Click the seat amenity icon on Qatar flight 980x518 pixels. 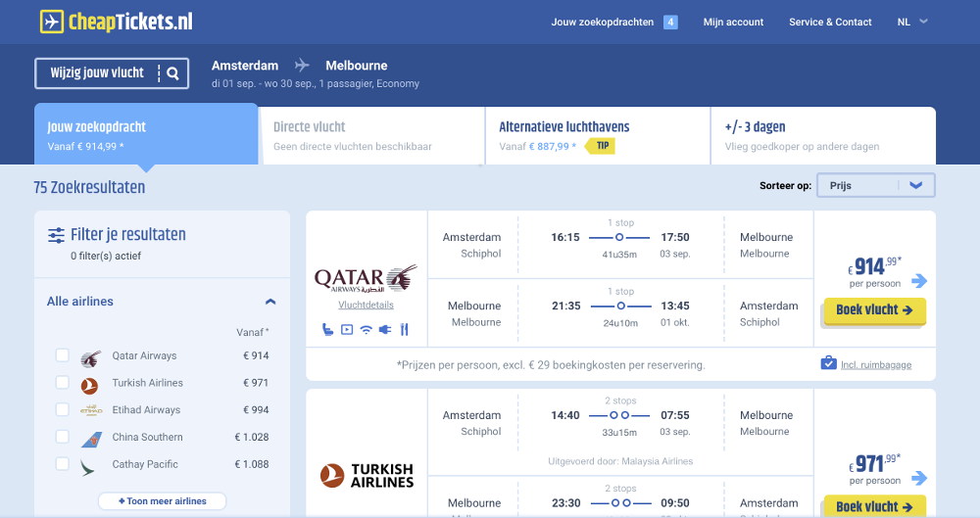327,329
